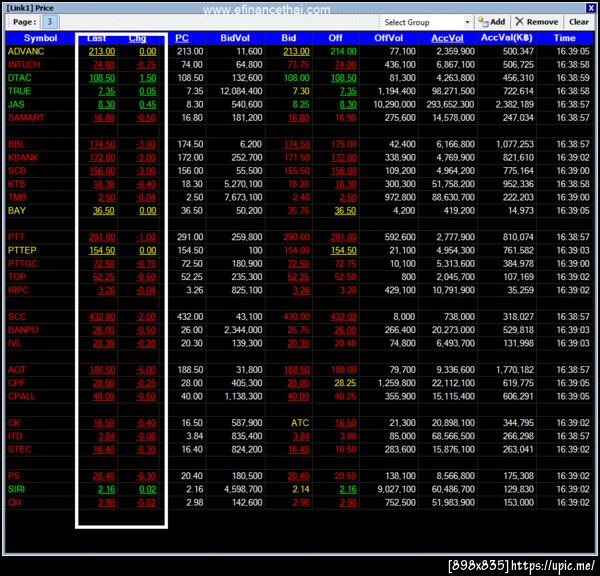Image resolution: width=600 pixels, height=576 pixels.
Task: Select the PTT symbol
Action: [x=16, y=237]
